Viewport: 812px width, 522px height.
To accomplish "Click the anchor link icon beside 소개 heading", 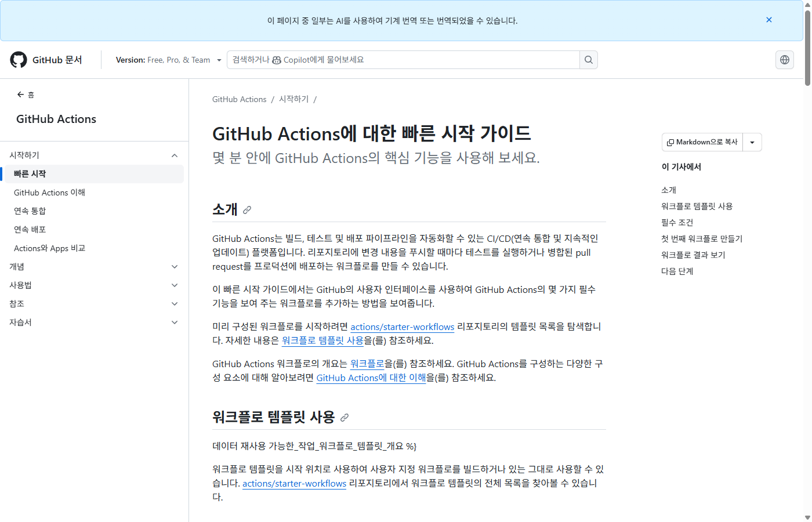I will 247,211.
